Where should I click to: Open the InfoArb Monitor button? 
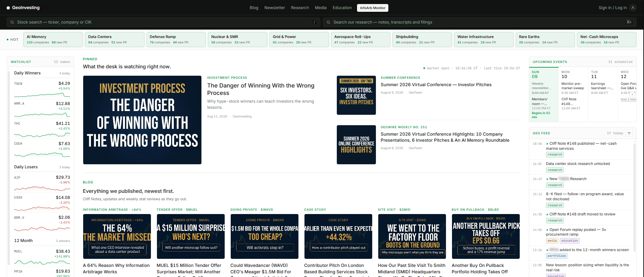point(373,8)
